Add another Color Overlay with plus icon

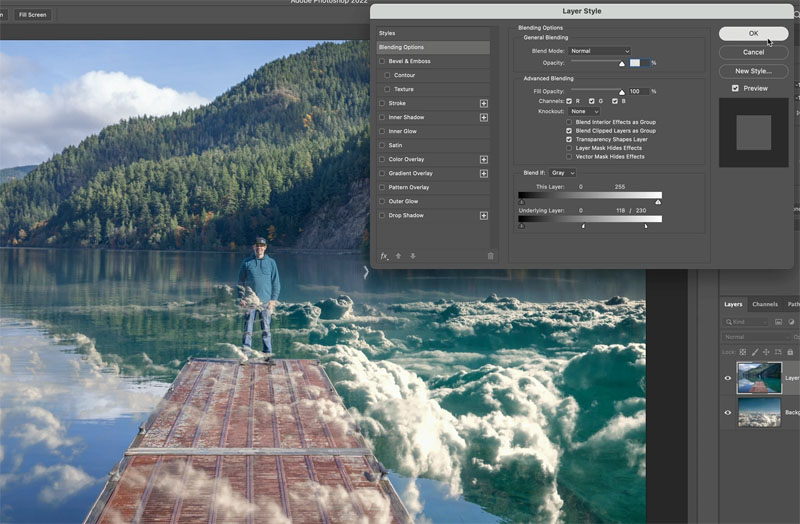[x=484, y=160]
